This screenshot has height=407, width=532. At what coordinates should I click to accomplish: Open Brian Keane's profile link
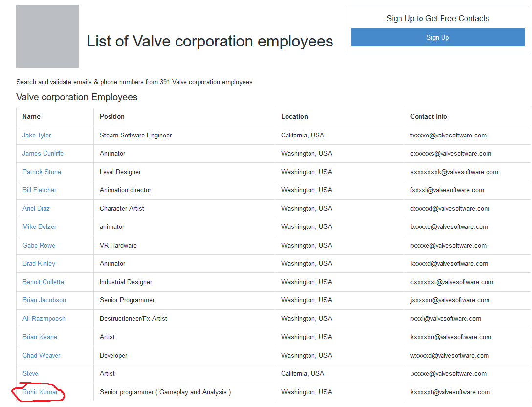pyautogui.click(x=40, y=337)
